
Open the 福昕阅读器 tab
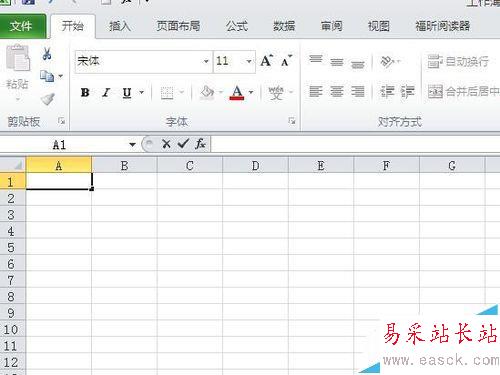(443, 26)
